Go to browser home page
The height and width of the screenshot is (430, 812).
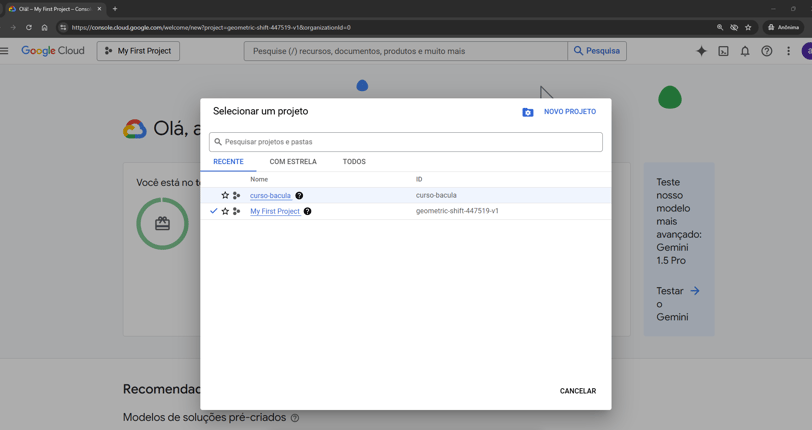45,27
